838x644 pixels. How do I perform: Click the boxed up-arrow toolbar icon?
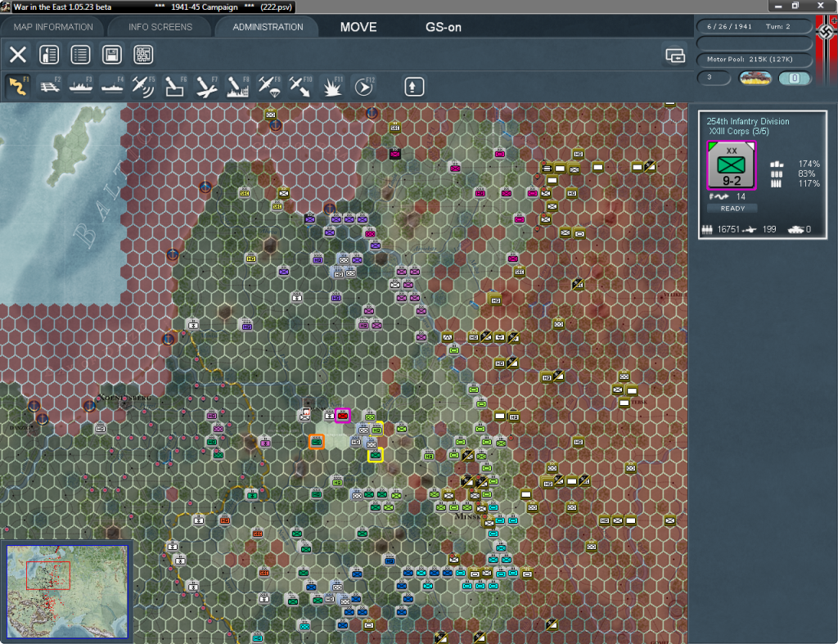tap(413, 87)
